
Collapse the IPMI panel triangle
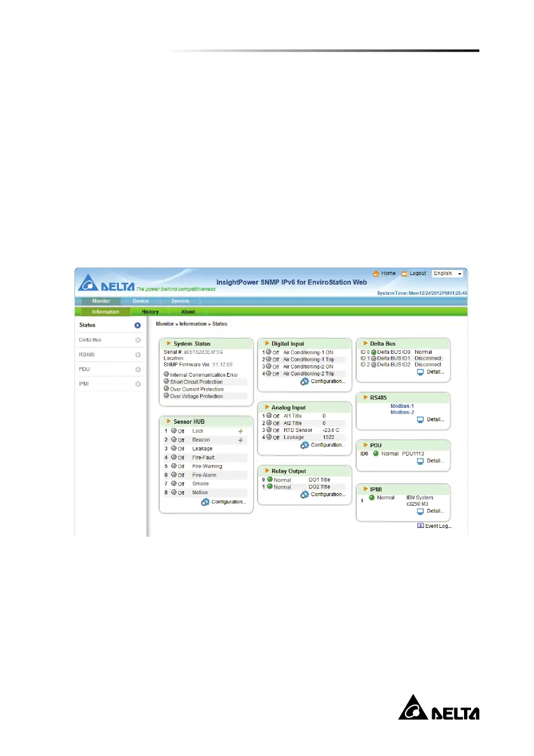pos(366,489)
